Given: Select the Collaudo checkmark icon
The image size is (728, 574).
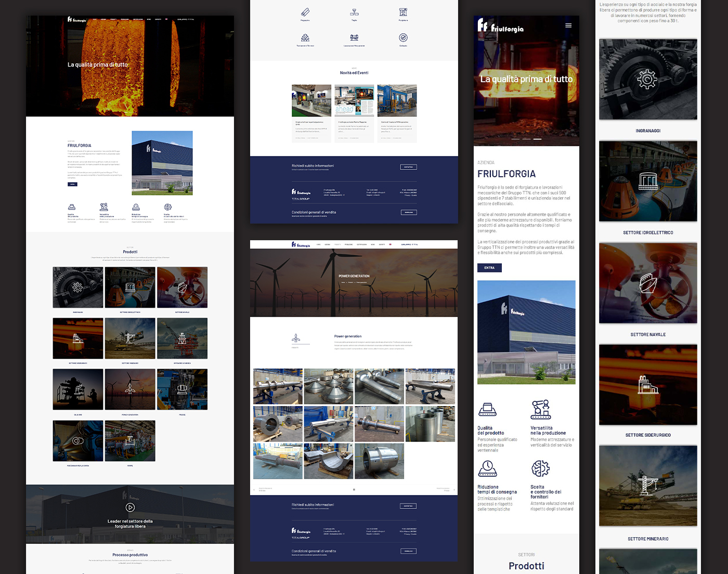Looking at the screenshot, I should click(403, 37).
